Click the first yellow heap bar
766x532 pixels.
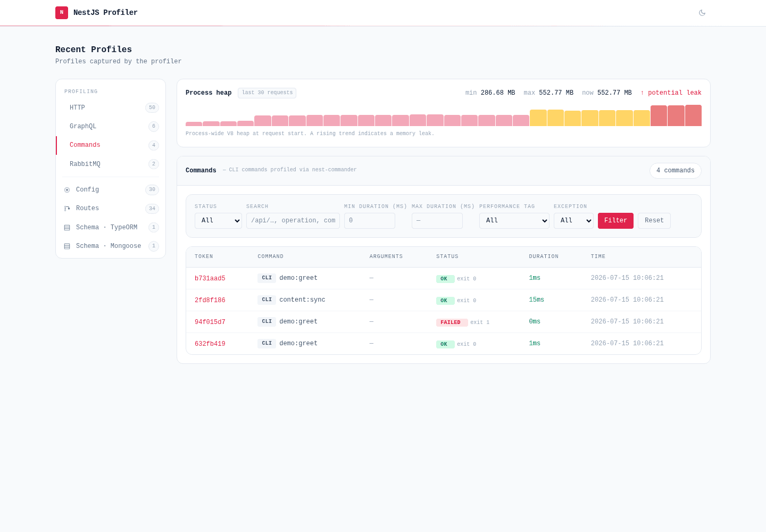tap(538, 118)
